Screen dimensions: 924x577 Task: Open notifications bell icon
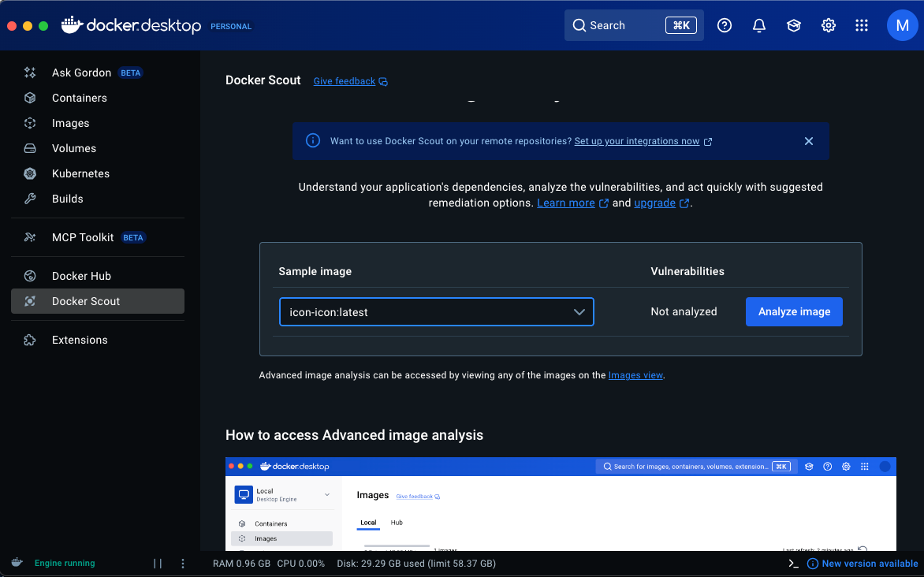click(x=759, y=25)
